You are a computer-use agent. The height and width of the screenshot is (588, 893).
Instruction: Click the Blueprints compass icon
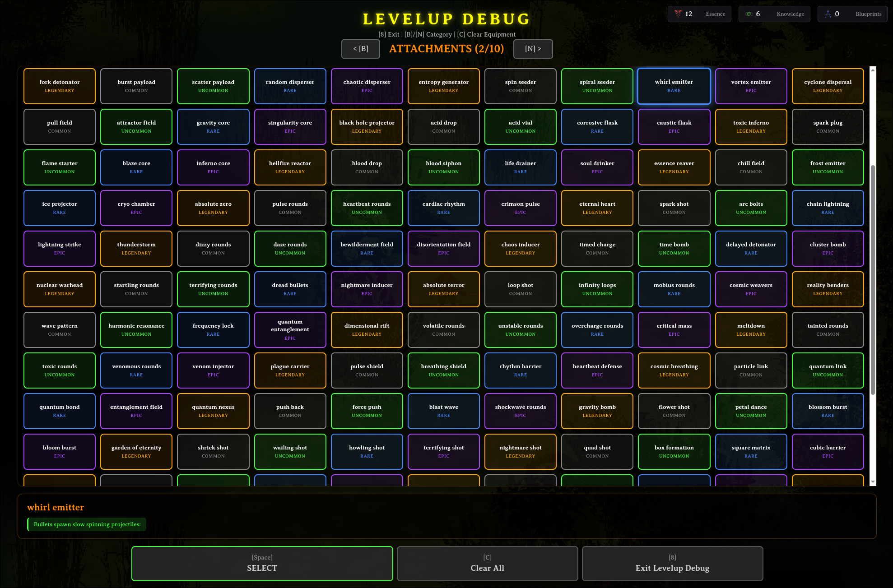click(828, 14)
